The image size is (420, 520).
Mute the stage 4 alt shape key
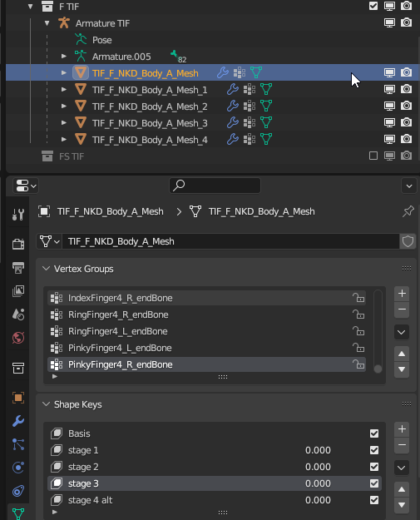tap(374, 500)
